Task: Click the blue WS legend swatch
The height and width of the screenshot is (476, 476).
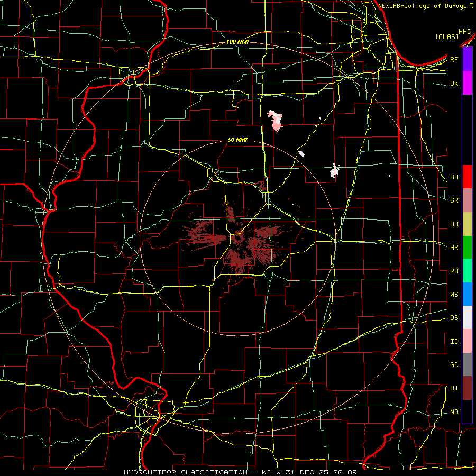Action: (x=467, y=294)
